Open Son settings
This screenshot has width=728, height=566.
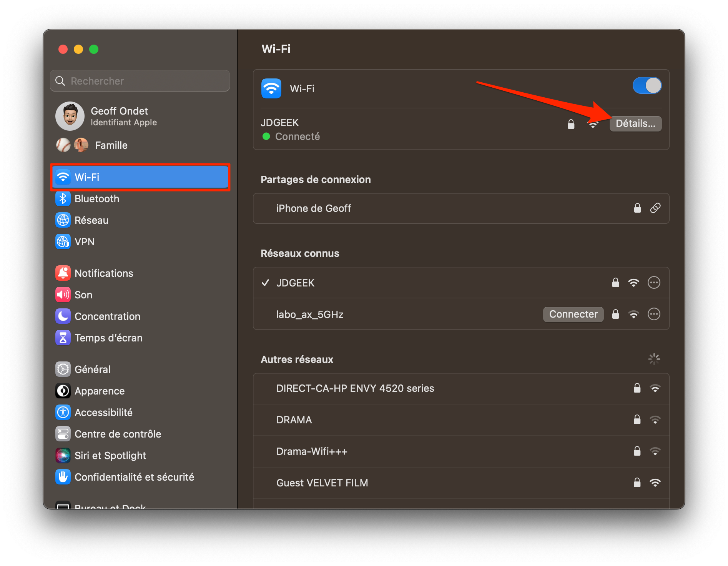(x=140, y=295)
